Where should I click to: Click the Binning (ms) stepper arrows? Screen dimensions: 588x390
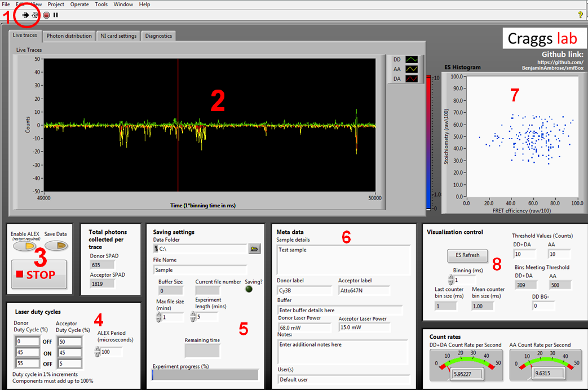451,280
